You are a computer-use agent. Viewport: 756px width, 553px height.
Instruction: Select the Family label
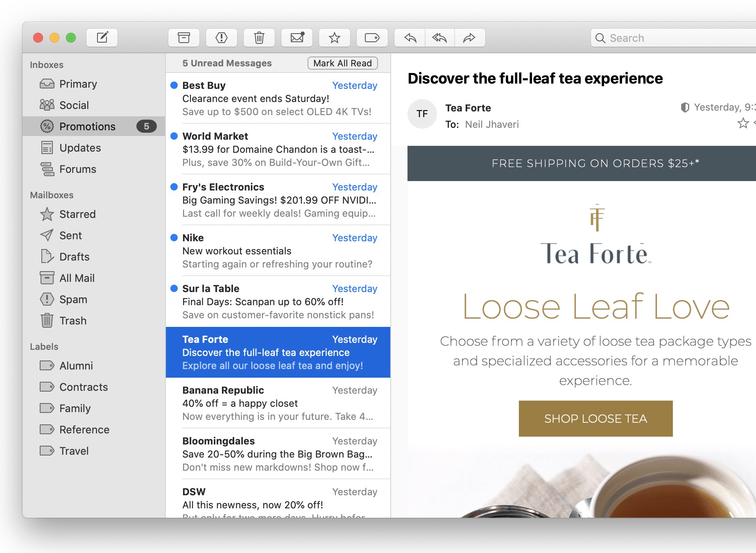94,408
